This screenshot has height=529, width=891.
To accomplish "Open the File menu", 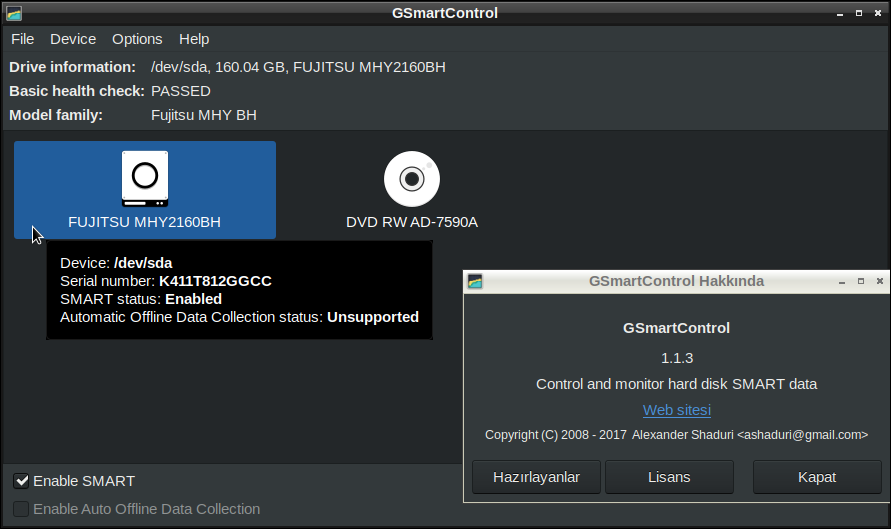I will tap(23, 39).
